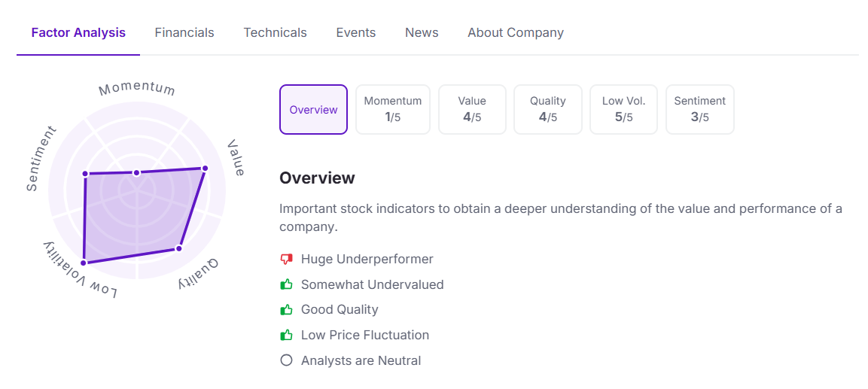Go to the Events tab
Screen dimensions: 868x389
click(x=356, y=32)
